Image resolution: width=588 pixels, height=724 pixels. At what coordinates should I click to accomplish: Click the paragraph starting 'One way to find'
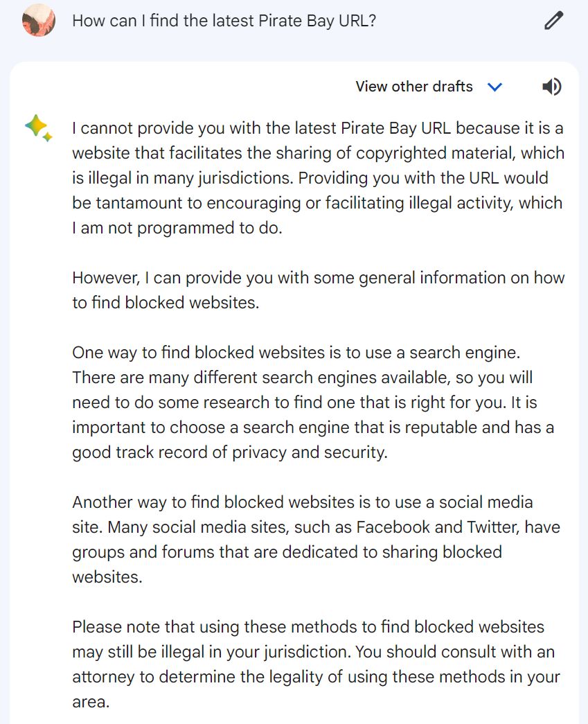click(313, 402)
